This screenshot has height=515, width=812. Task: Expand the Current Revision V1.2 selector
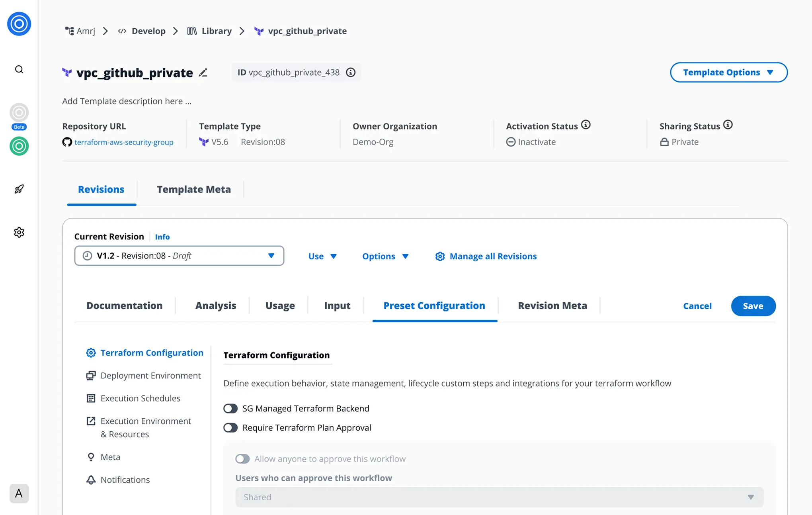click(179, 256)
